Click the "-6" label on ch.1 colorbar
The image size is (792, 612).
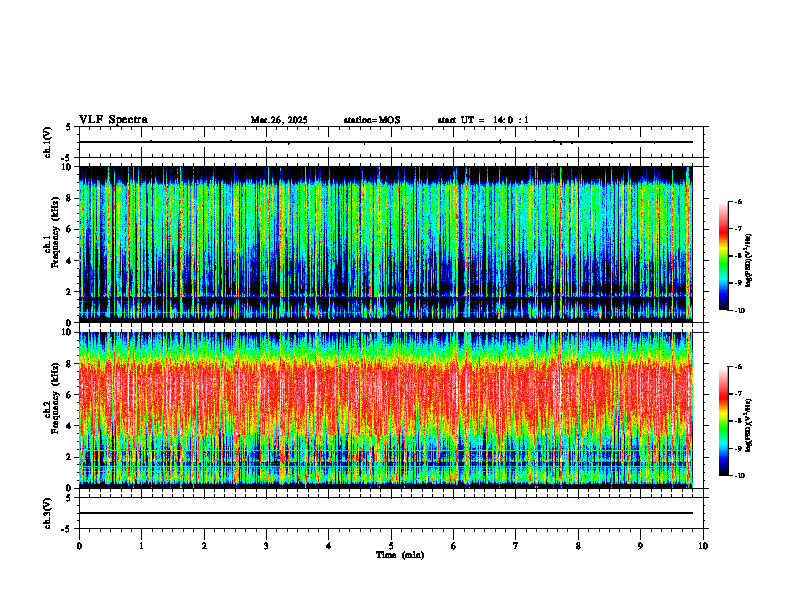point(738,201)
